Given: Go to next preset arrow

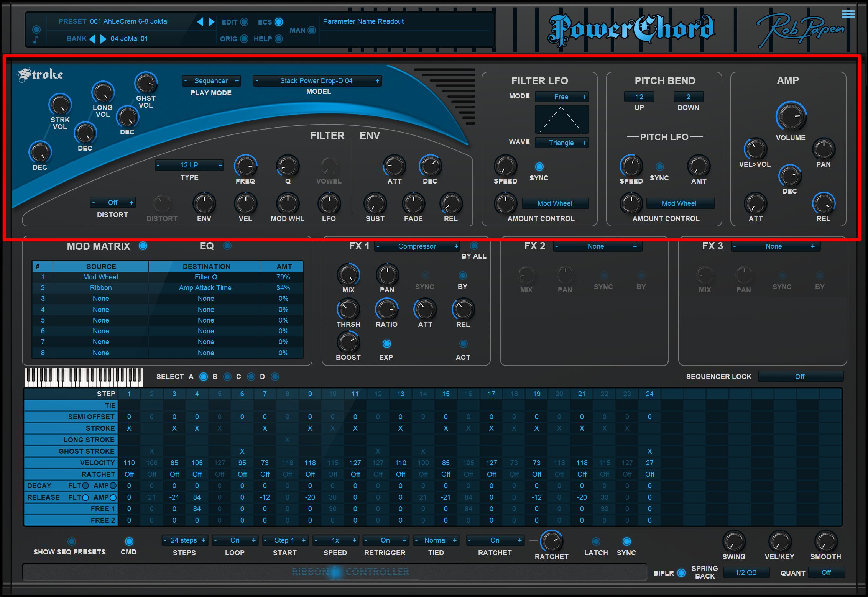Looking at the screenshot, I should click(211, 22).
